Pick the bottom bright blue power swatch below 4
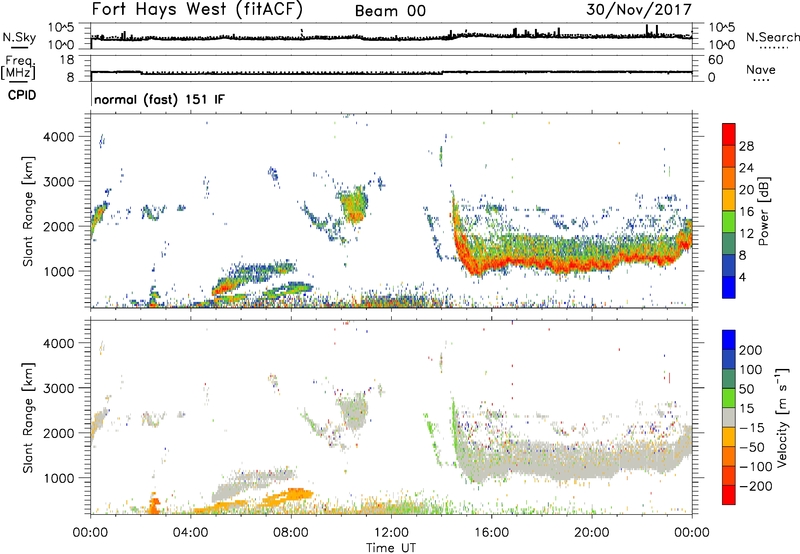Viewport: 800px width, 554px height. coord(729,287)
